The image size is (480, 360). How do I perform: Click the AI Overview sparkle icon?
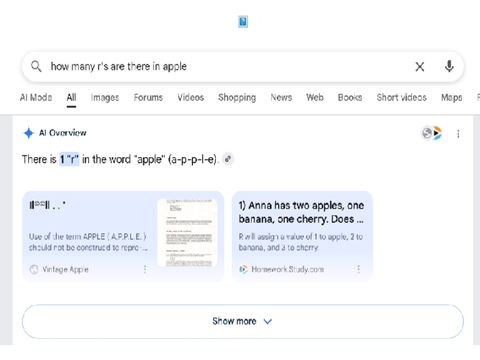(x=29, y=133)
